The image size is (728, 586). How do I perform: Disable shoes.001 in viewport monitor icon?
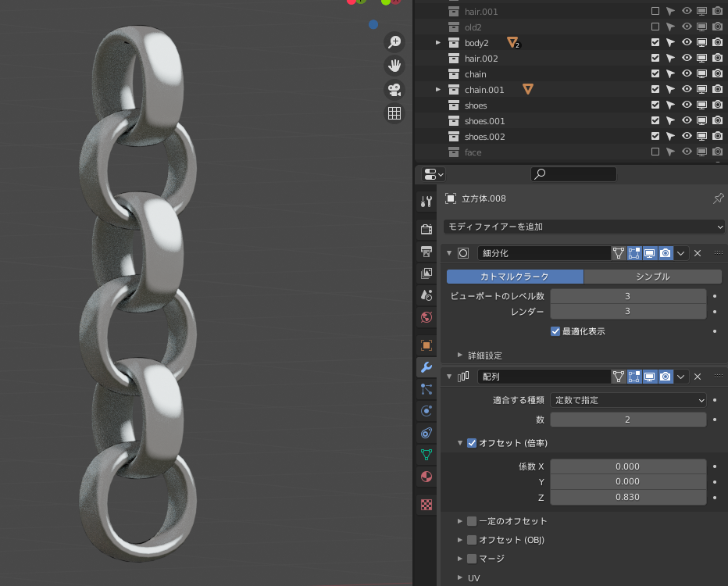702,120
